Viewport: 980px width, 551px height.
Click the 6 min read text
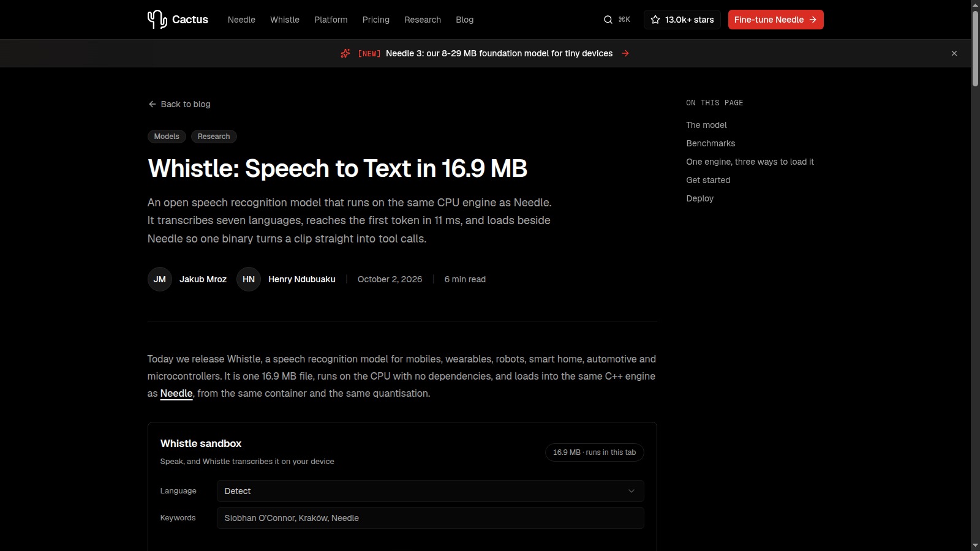pos(465,279)
